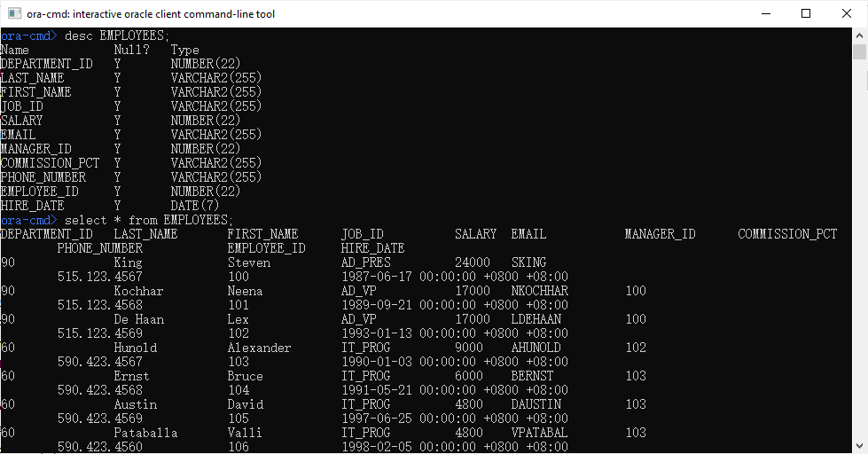Click the ora-cmd app icon in title bar
Viewport: 868px width, 454px height.
[x=14, y=14]
